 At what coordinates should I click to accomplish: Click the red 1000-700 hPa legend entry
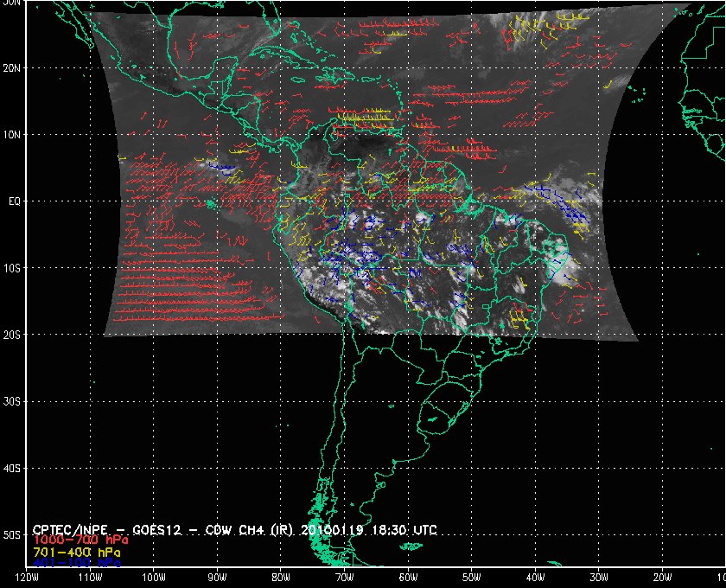81,540
